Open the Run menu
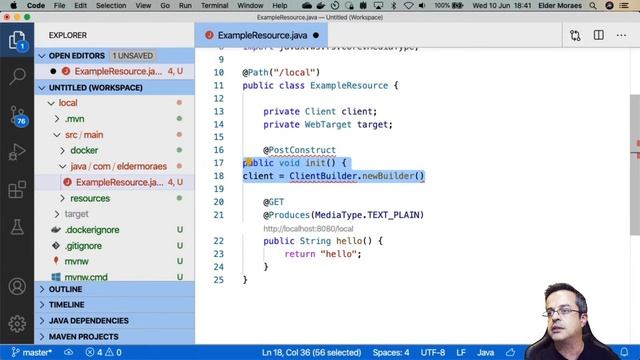Screen dimensions: 640x360 pyautogui.click(x=185, y=6)
